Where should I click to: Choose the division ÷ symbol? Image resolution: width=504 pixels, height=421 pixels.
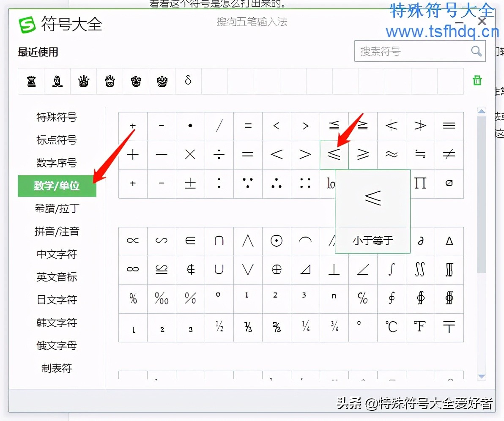[x=219, y=155]
